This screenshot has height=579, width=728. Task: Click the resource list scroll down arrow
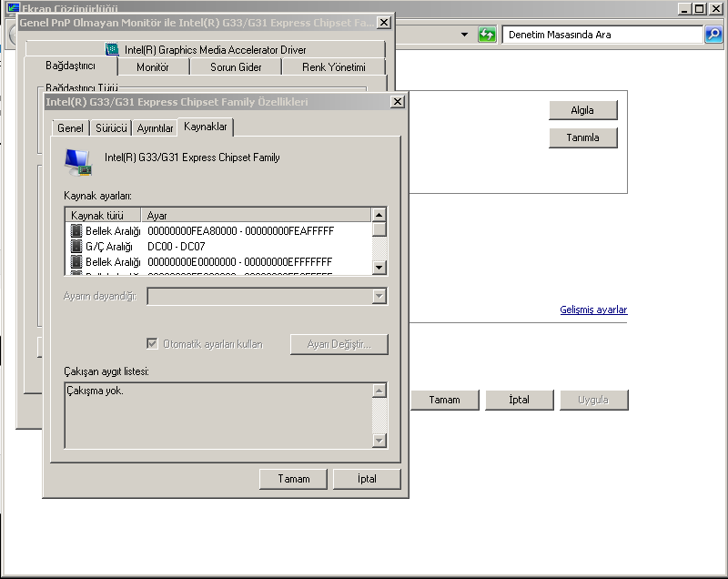tap(379, 267)
